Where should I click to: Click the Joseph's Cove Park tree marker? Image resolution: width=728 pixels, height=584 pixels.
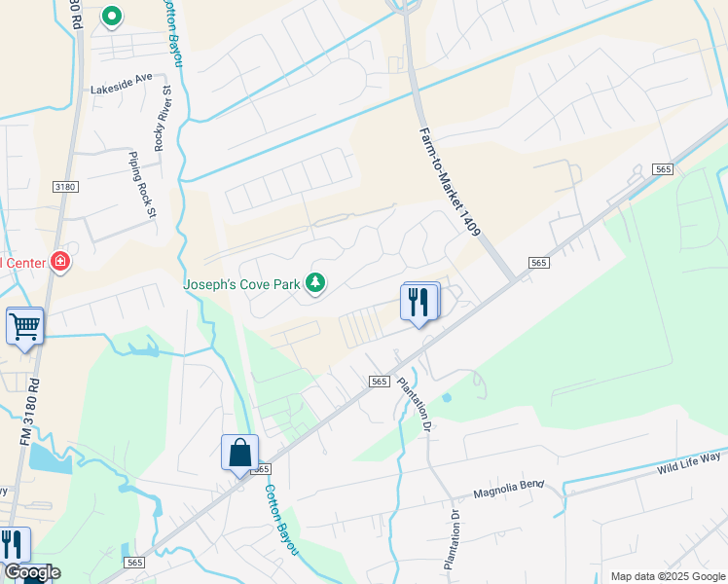315,283
